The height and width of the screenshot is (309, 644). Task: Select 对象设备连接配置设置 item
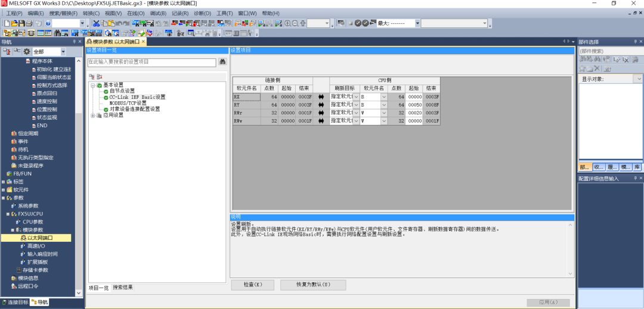(x=135, y=110)
